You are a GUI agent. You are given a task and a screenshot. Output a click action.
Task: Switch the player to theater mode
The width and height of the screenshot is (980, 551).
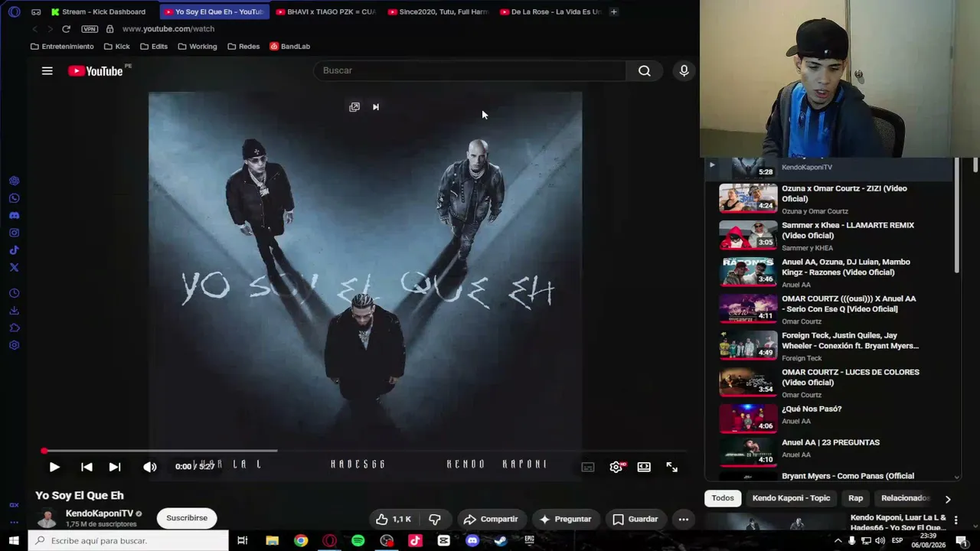click(644, 467)
